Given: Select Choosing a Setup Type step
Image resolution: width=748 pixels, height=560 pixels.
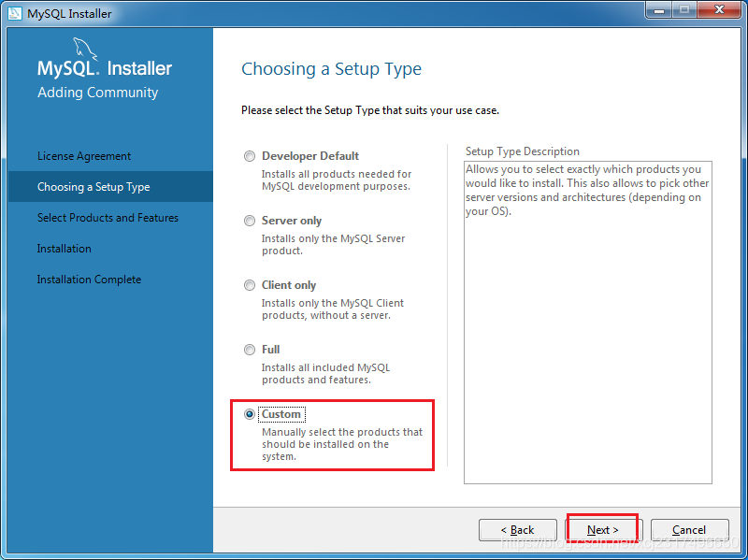Looking at the screenshot, I should click(x=110, y=186).
